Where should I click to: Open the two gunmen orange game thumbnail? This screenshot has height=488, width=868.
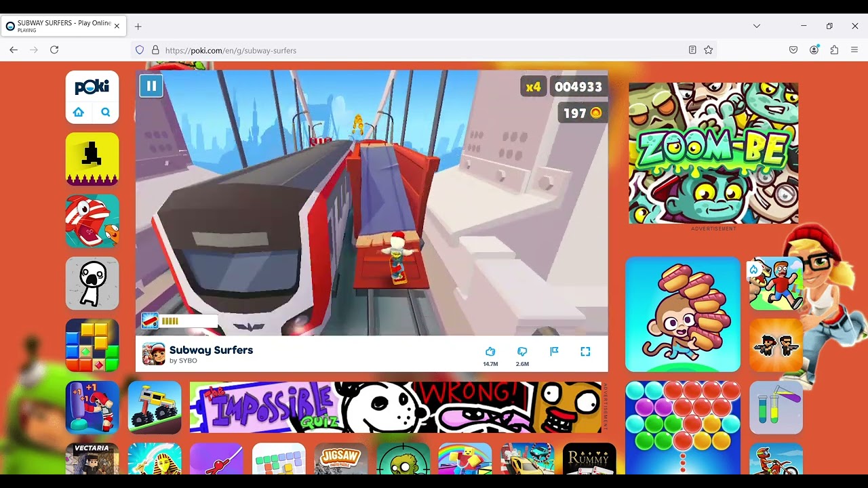coord(776,346)
